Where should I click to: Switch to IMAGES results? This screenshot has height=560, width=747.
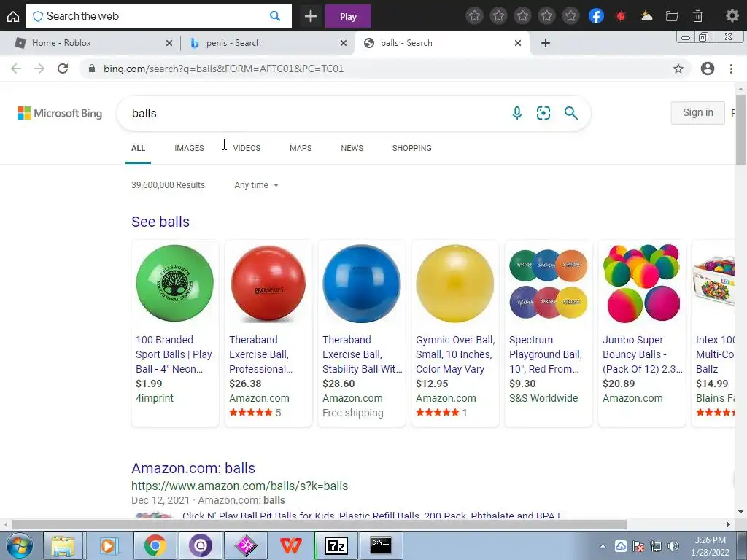tap(189, 148)
